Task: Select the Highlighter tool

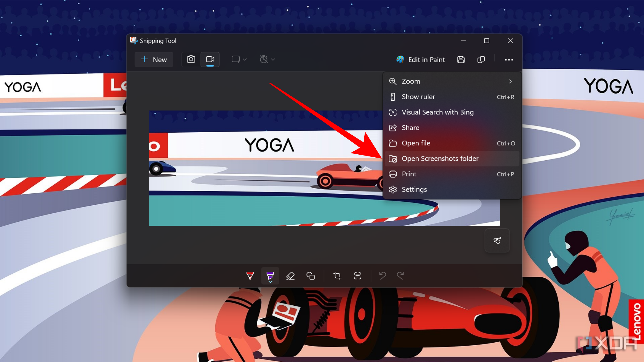Action: pyautogui.click(x=271, y=275)
